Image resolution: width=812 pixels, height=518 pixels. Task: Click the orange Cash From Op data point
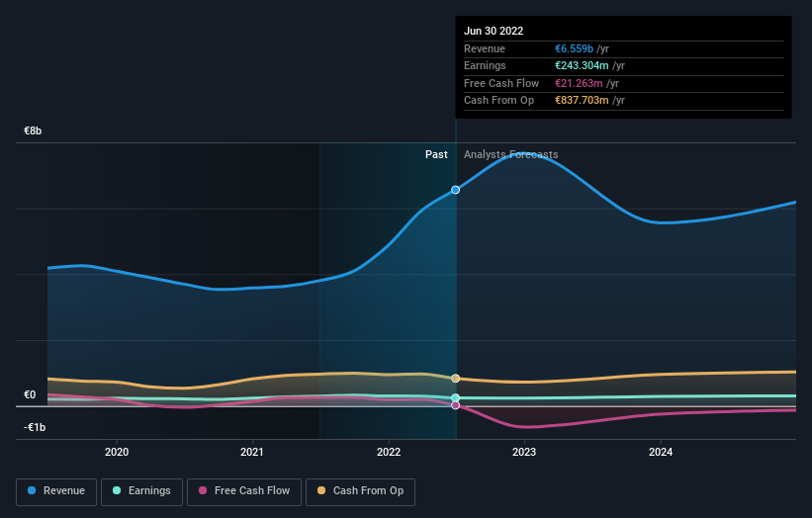click(455, 379)
